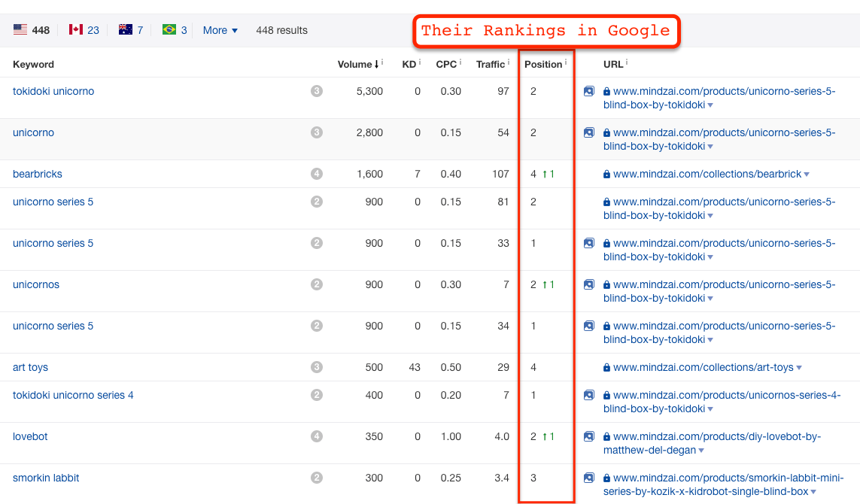The image size is (860, 504).
Task: Click CPC value 1.00 in lovebot row
Action: [451, 436]
